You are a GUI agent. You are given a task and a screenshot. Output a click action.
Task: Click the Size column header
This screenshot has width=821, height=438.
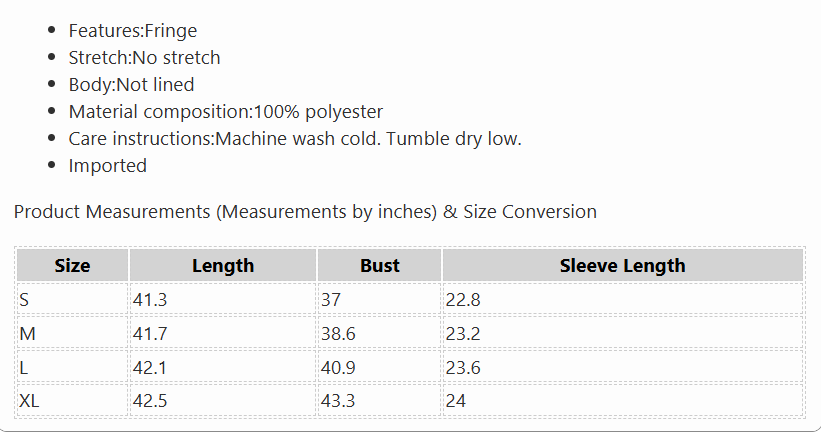72,265
